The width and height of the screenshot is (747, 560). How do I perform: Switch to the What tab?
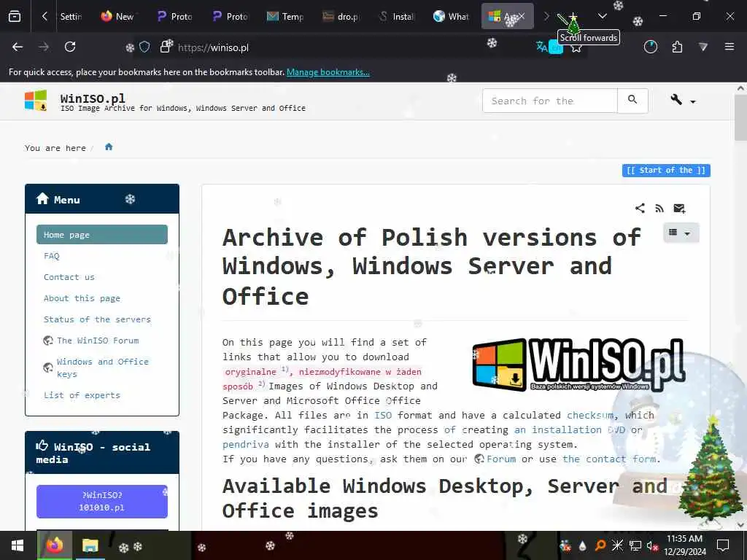coord(451,17)
